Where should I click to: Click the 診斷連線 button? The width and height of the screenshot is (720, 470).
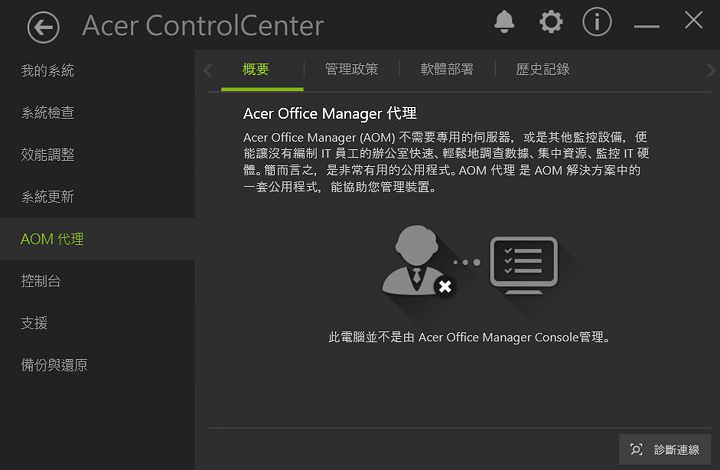click(665, 450)
